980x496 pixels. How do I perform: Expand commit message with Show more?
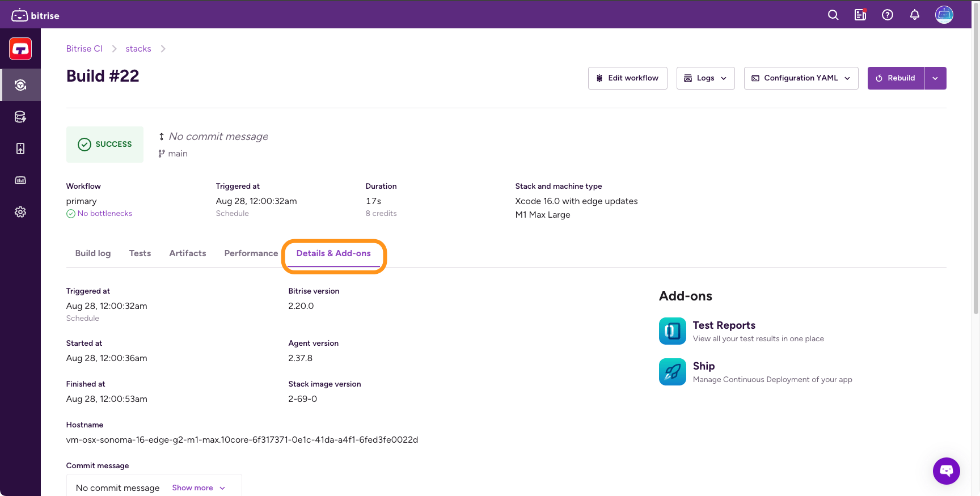[198, 488]
